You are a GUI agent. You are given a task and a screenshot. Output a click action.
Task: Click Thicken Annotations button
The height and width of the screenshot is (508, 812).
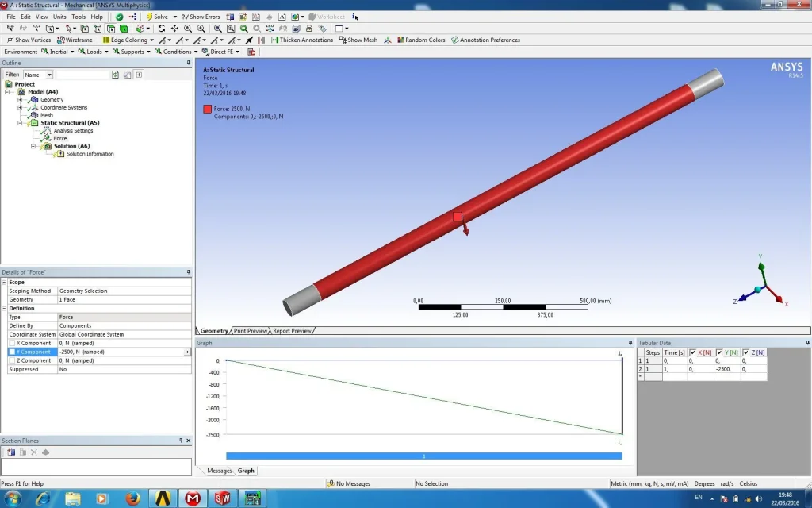[x=301, y=40]
